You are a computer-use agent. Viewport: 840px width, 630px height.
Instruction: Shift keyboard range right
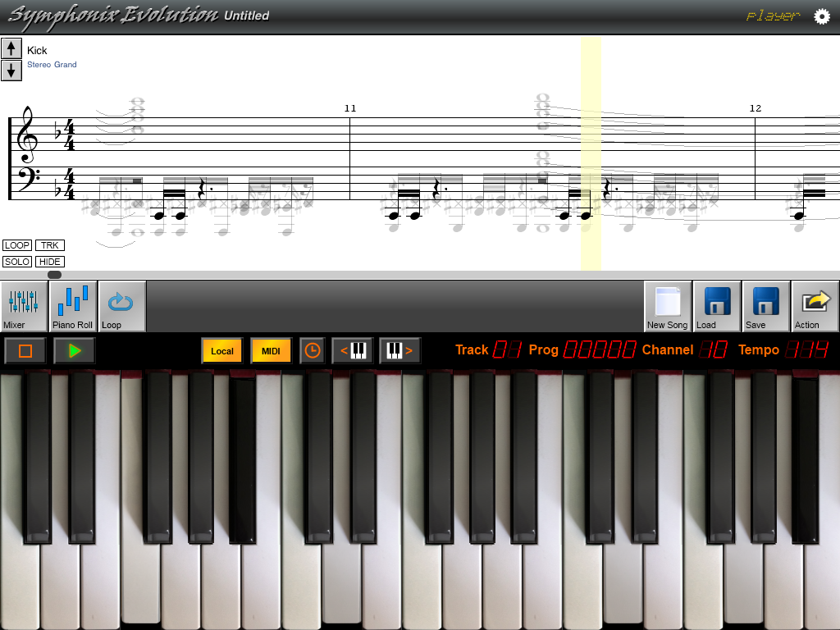400,351
